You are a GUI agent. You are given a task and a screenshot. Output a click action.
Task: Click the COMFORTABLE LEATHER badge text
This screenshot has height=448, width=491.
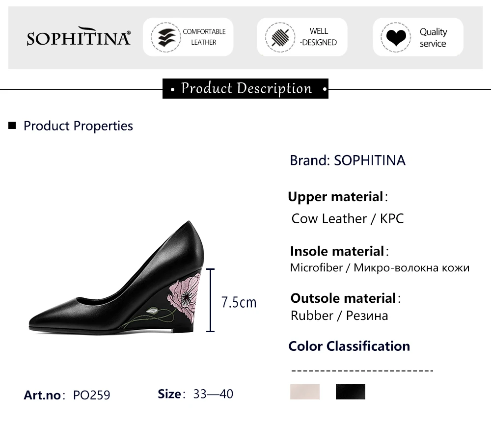coord(204,37)
